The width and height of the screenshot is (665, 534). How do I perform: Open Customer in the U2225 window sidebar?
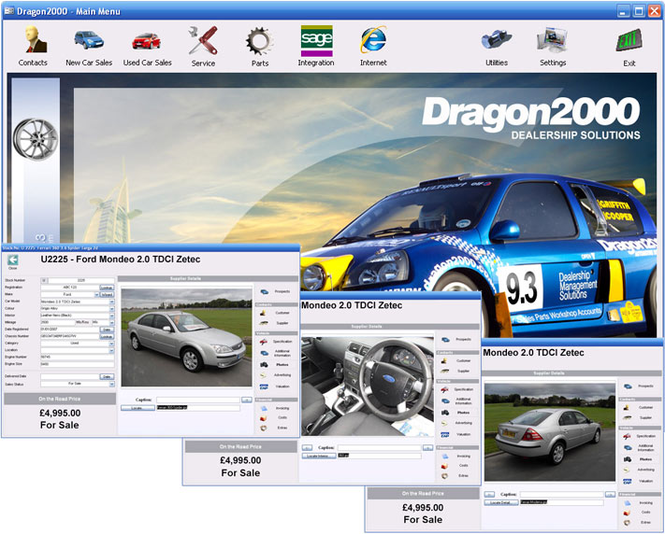click(276, 313)
